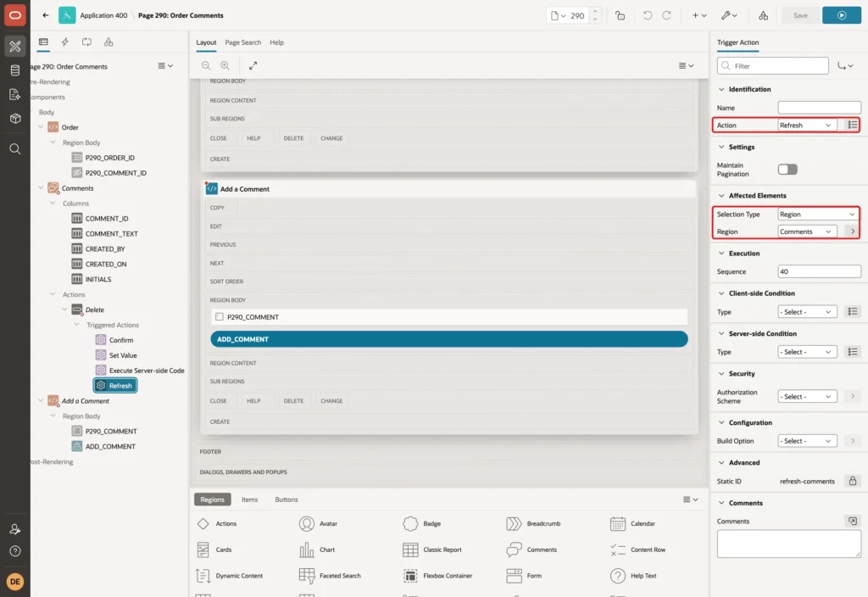The height and width of the screenshot is (597, 868).
Task: Zoom out the layout view
Action: 206,65
